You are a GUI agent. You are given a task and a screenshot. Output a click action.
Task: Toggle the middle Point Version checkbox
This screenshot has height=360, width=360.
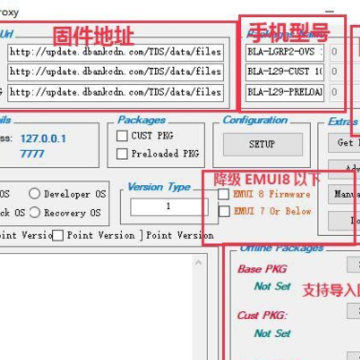(58, 236)
